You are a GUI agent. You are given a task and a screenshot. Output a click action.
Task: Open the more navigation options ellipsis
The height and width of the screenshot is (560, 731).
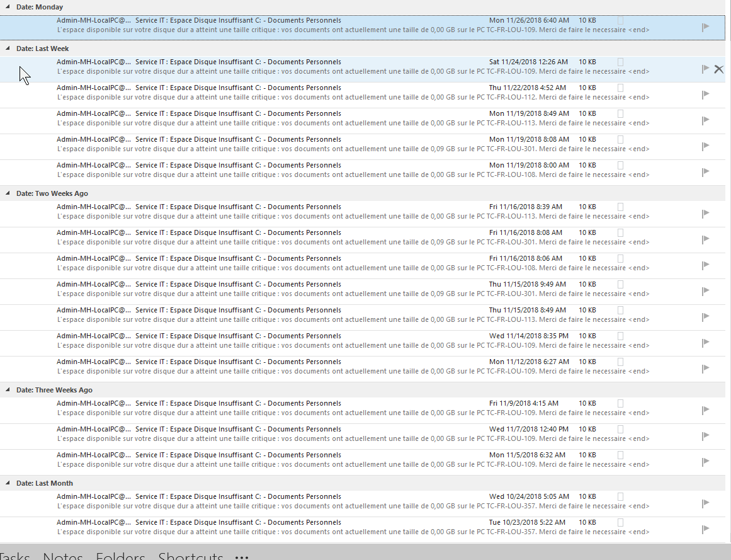click(x=241, y=557)
